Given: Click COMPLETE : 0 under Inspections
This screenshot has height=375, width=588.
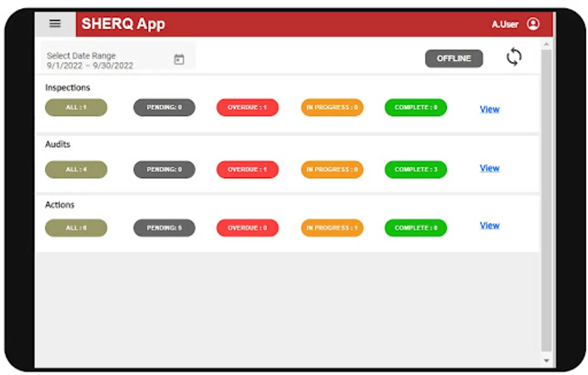Looking at the screenshot, I should click(x=415, y=107).
